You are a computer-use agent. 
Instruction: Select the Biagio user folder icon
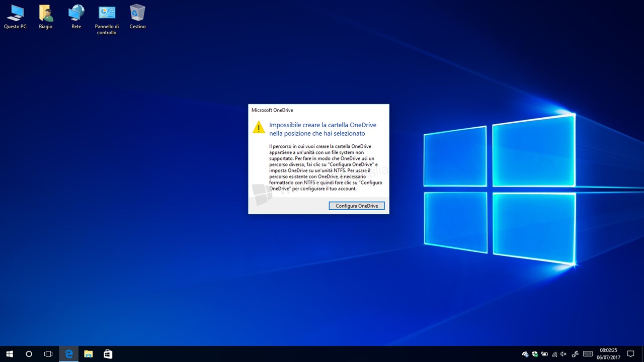point(46,17)
